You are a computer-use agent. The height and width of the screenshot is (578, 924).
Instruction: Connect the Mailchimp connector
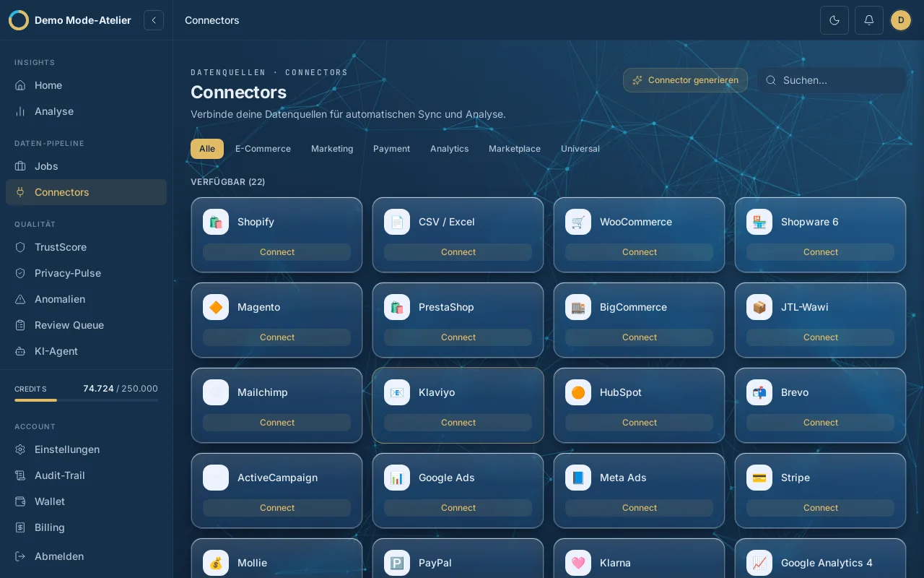(x=276, y=423)
